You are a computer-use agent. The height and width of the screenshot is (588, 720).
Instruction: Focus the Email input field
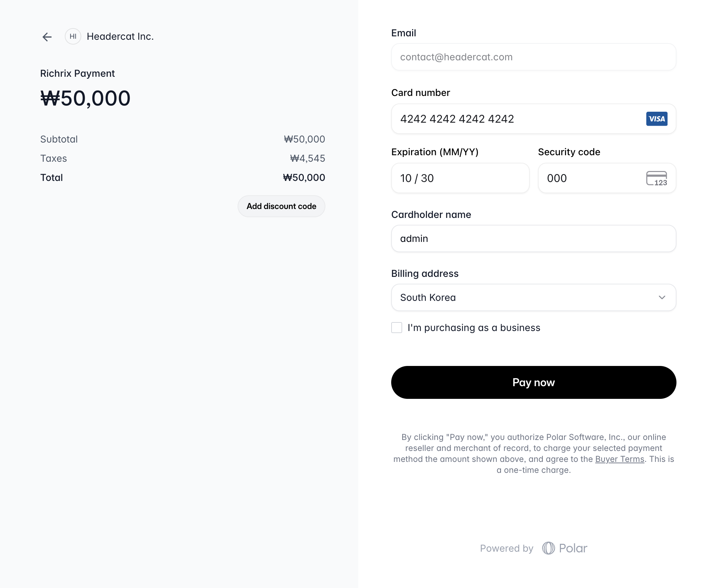tap(533, 57)
